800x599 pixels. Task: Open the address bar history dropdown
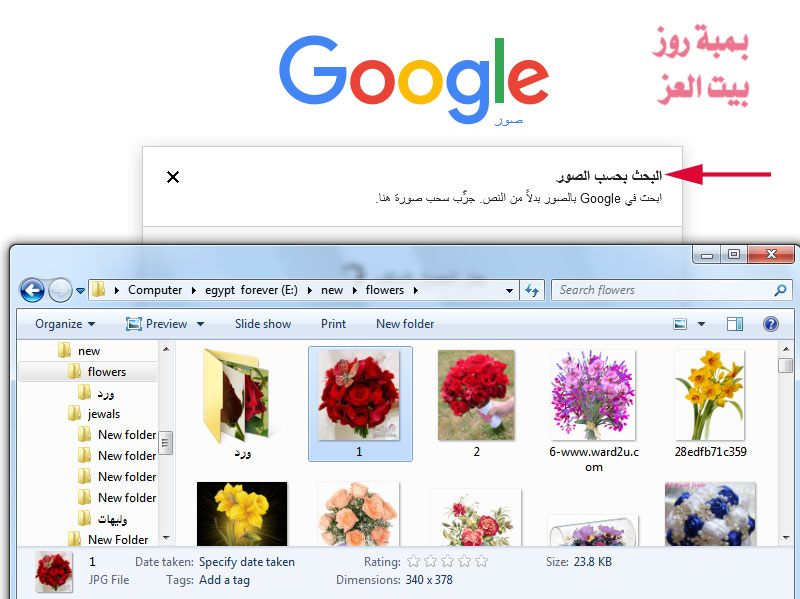(509, 290)
